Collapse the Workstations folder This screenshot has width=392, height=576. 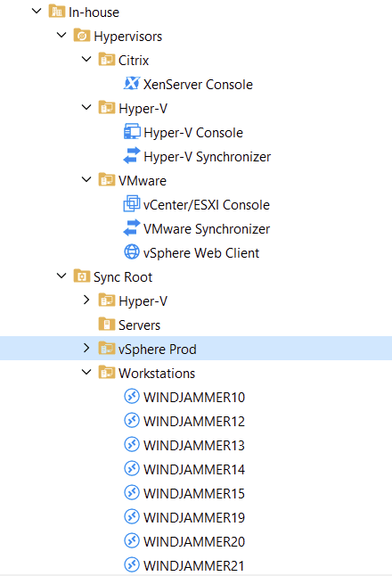86,372
